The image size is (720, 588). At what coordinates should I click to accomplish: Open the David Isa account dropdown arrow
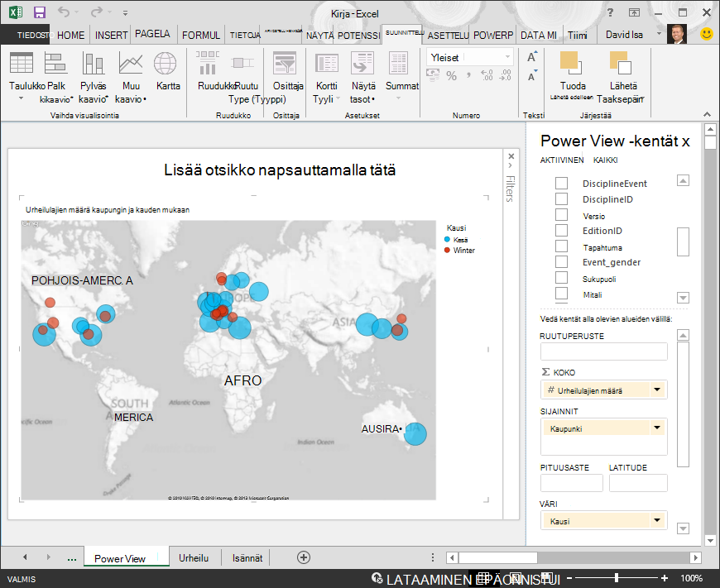[659, 34]
